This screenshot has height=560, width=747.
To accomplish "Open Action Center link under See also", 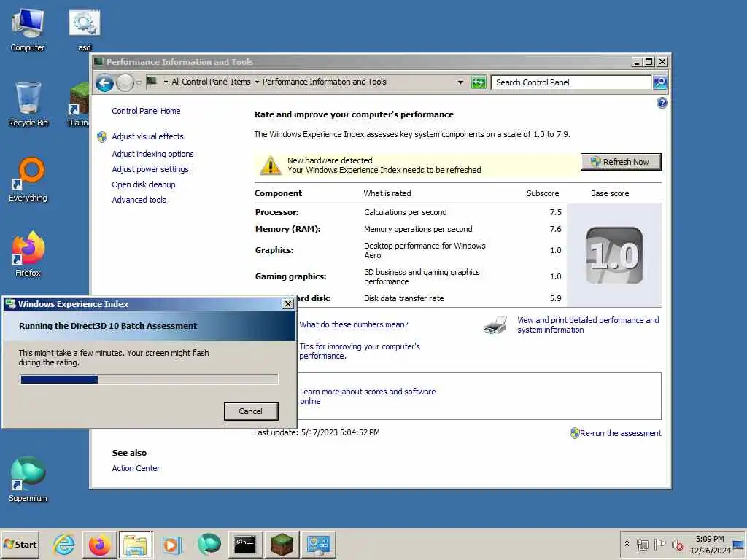I will [x=136, y=468].
